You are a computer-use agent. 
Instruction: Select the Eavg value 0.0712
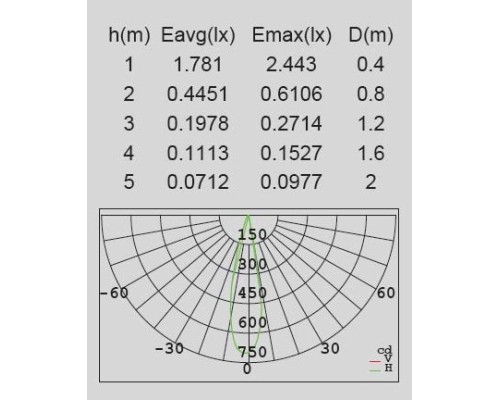click(198, 182)
